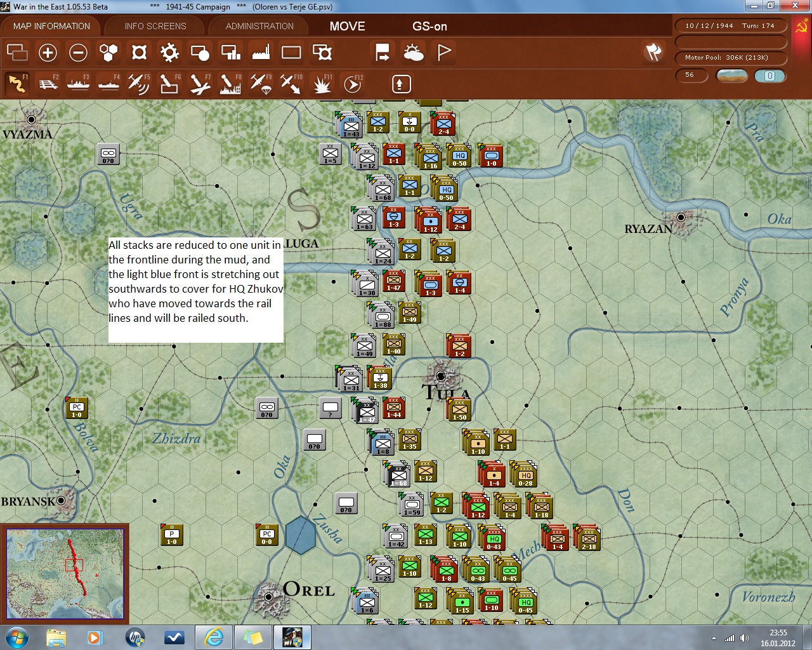Select F3 large ship mode icon
The height and width of the screenshot is (650, 812).
point(78,83)
